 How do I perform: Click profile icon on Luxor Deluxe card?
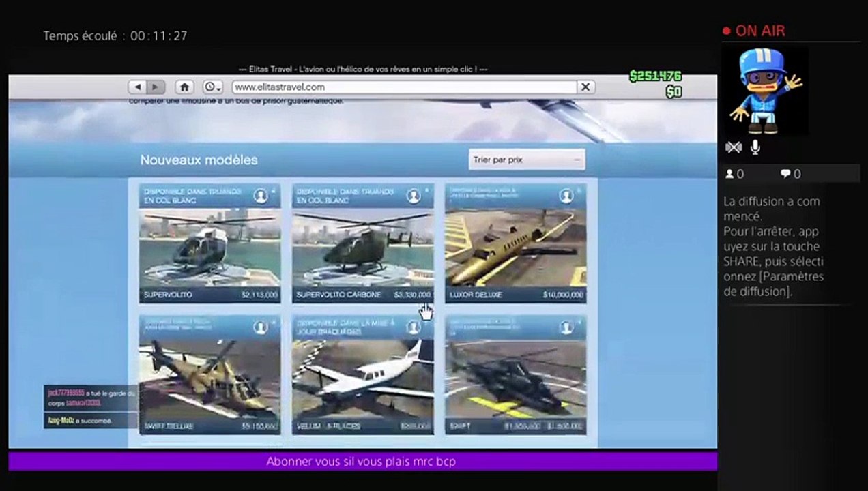click(566, 196)
